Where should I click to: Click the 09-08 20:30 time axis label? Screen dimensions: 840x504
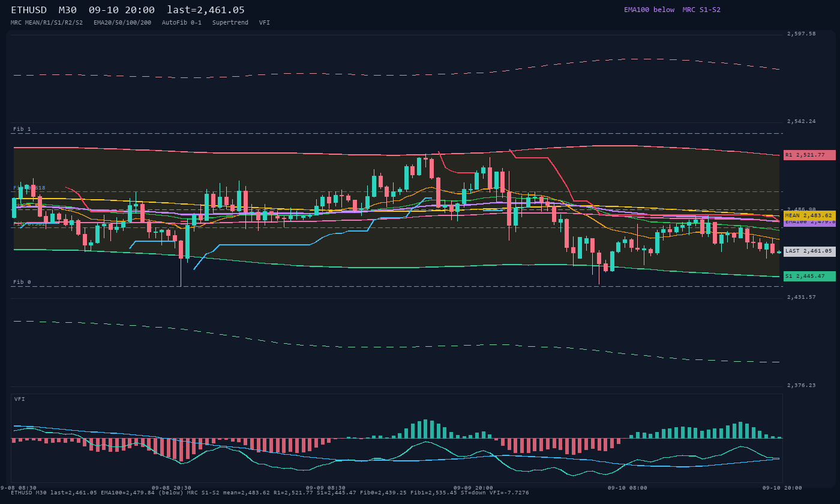click(172, 488)
